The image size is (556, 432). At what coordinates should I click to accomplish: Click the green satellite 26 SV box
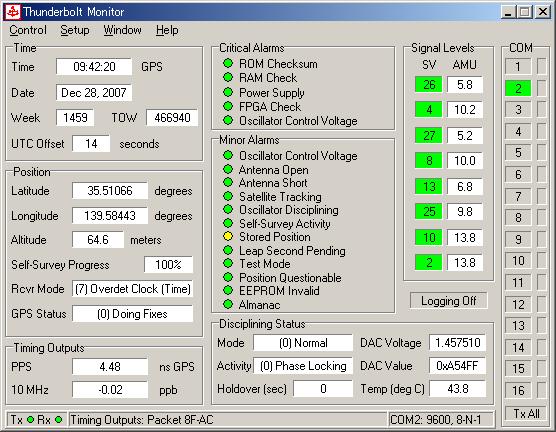pyautogui.click(x=429, y=85)
